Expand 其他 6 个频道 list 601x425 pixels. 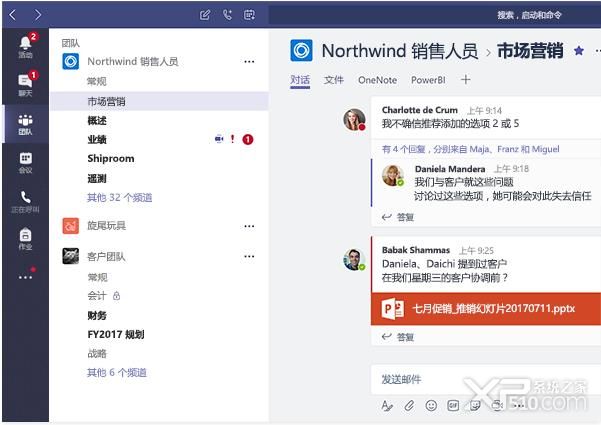[x=117, y=372]
